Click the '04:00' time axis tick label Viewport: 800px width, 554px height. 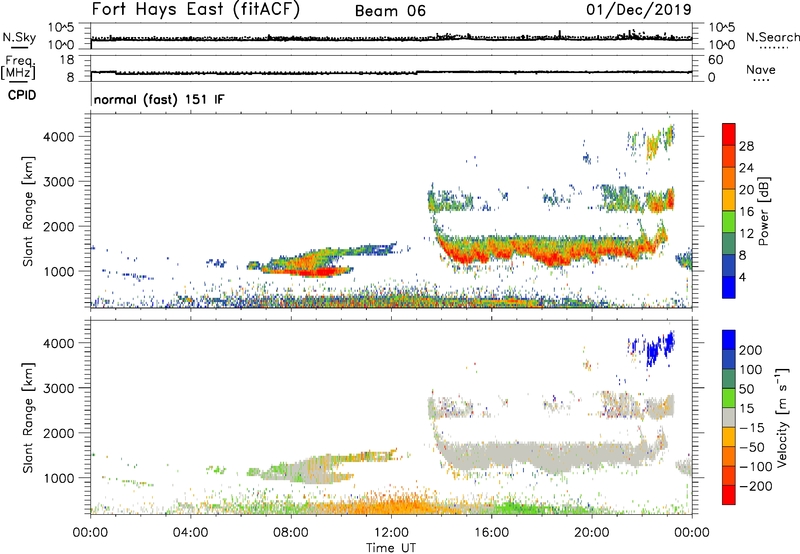pyautogui.click(x=190, y=533)
